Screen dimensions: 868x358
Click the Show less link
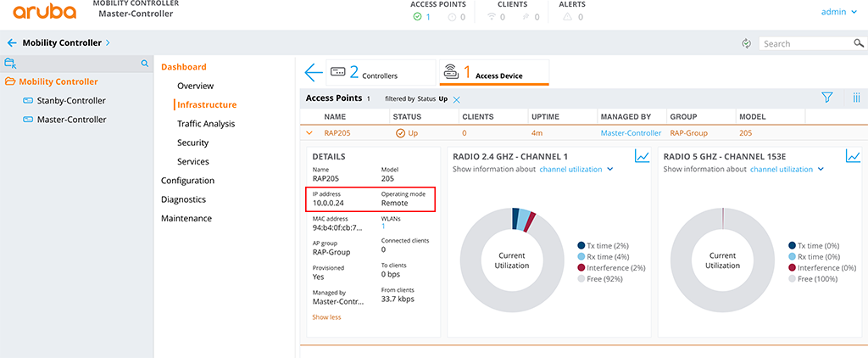[326, 317]
